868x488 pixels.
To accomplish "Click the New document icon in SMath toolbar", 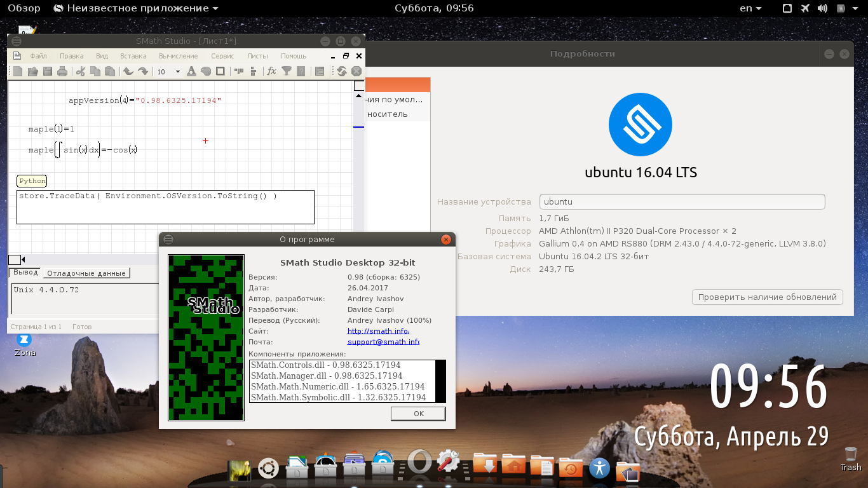I will pyautogui.click(x=18, y=72).
